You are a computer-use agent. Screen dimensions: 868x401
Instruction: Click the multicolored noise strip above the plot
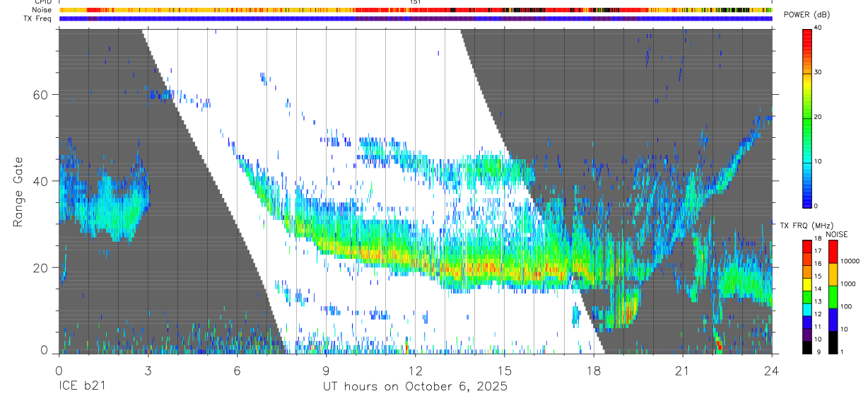pos(415,10)
